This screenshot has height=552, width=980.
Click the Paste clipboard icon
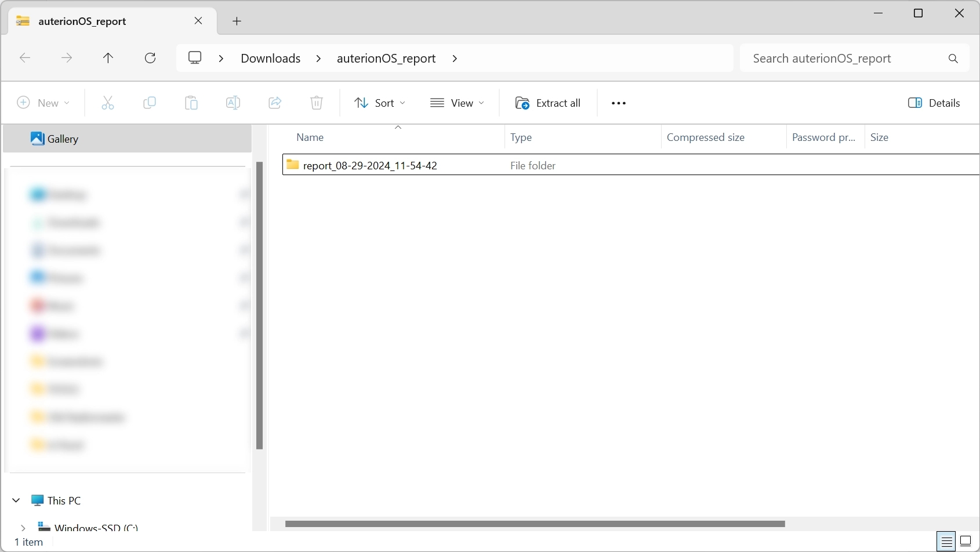191,103
